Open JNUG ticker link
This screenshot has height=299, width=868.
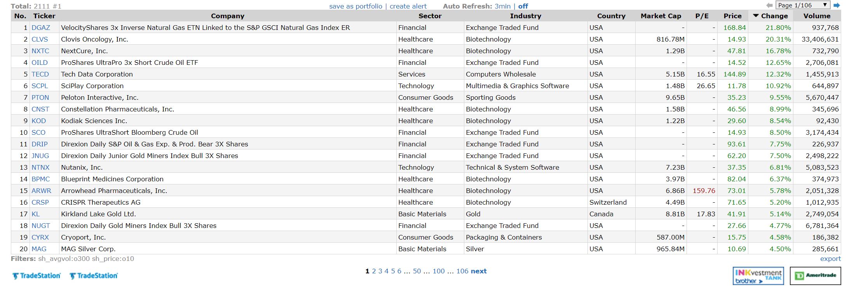pos(40,156)
